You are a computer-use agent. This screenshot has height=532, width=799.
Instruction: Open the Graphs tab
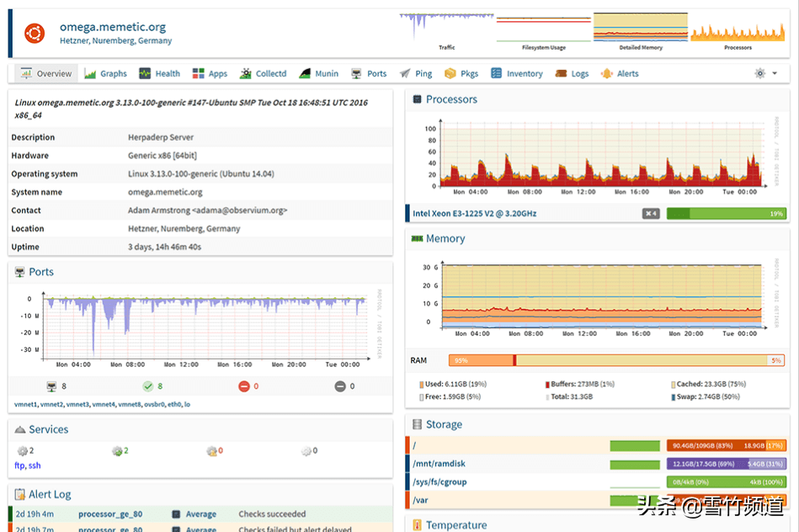[x=105, y=74]
